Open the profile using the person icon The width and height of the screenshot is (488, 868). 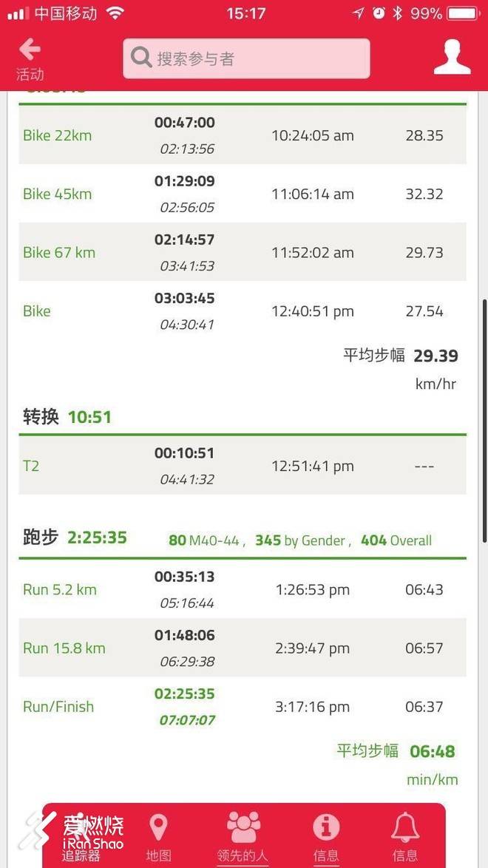453,58
